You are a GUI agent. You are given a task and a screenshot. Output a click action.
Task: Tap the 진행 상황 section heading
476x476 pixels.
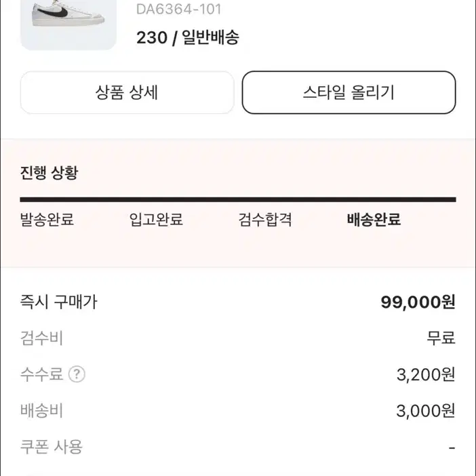coord(49,172)
